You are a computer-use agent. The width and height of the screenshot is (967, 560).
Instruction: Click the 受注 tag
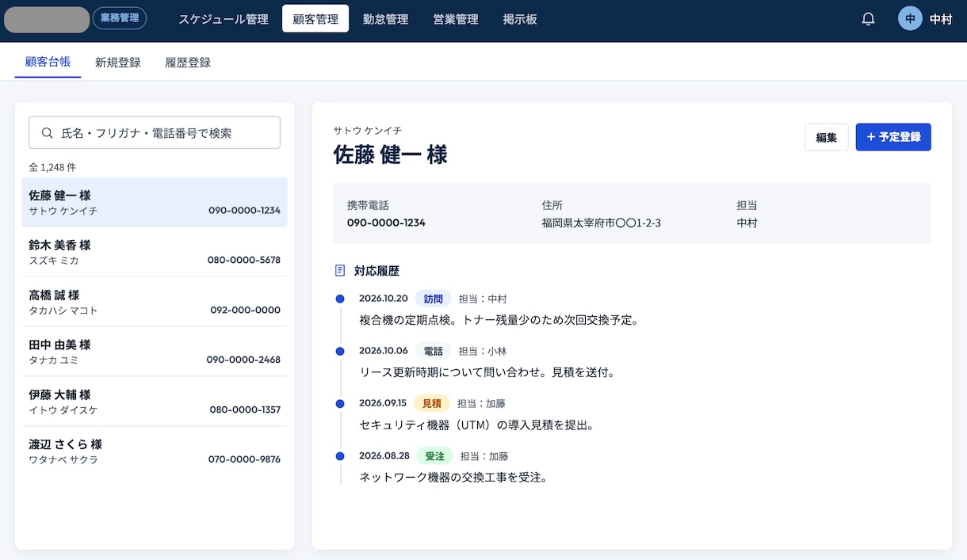click(434, 455)
